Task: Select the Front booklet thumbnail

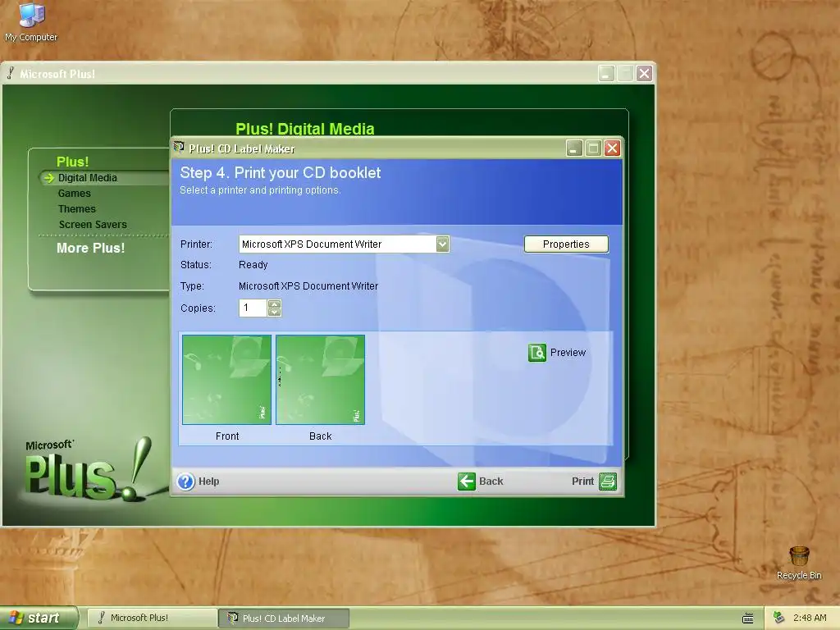Action: (226, 380)
